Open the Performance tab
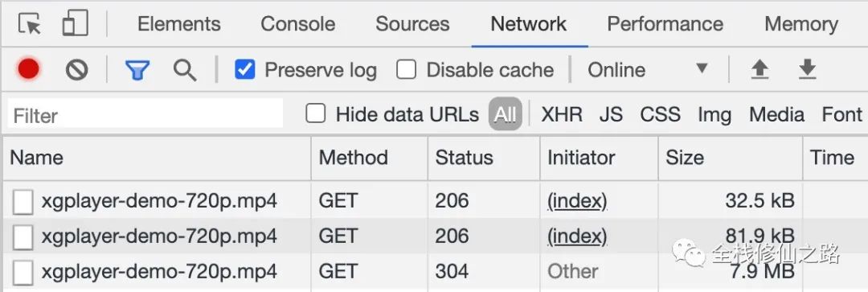Screen dimensions: 868x292 click(665, 24)
